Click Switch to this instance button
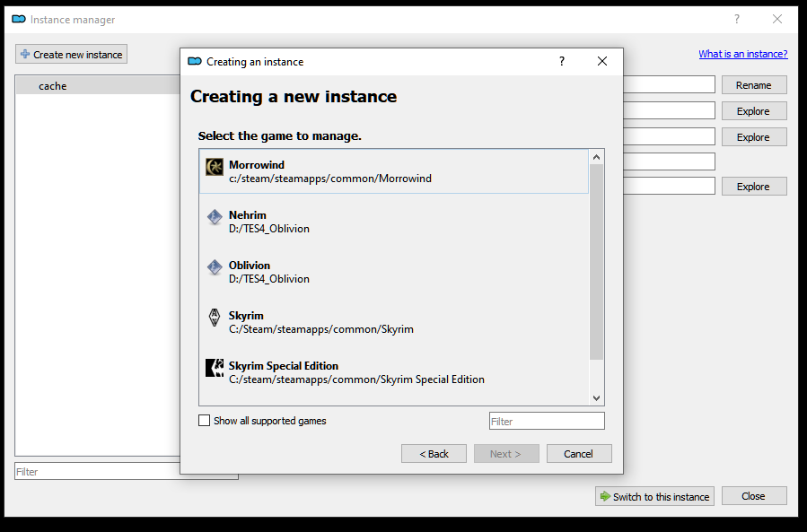Screen dimensions: 807x532 pyautogui.click(x=654, y=496)
